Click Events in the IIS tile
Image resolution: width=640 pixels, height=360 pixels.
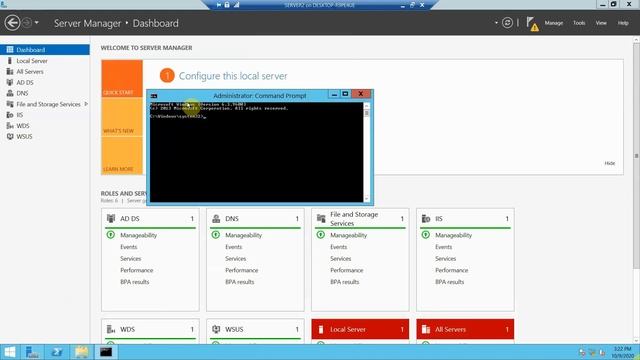click(x=443, y=247)
